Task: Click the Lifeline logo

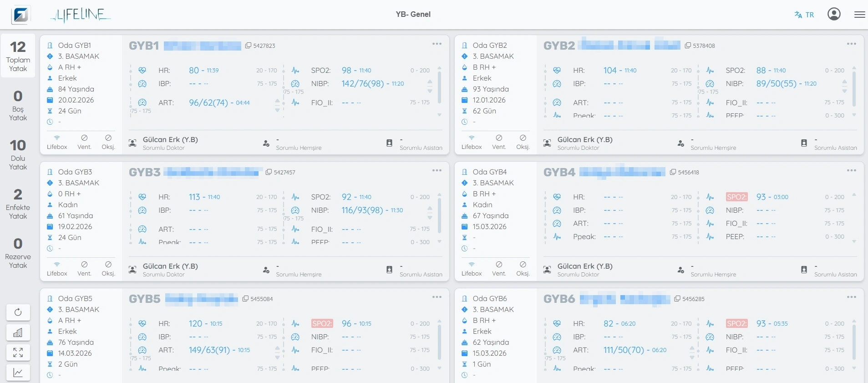Action: pos(81,15)
